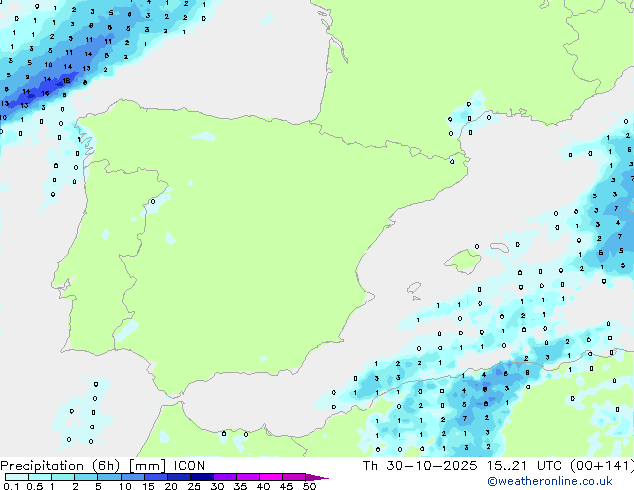This screenshot has height=490, width=634.
Task: Click the Menorca island outline
Action: (x=499, y=247)
